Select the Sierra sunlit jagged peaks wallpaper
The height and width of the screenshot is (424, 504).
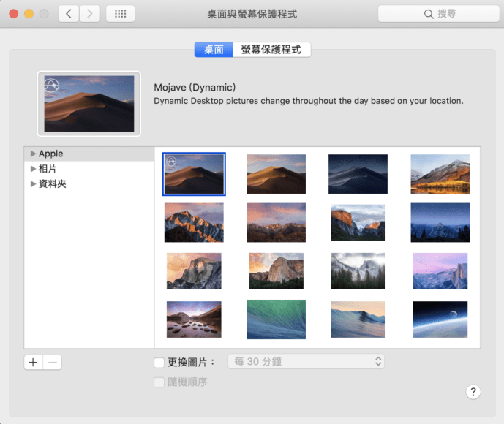[194, 222]
